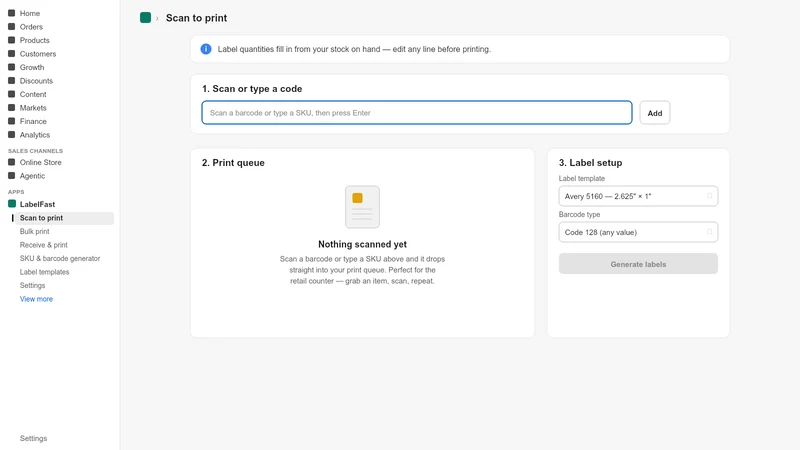Click the Finance sidebar icon
This screenshot has width=800, height=450.
[x=11, y=121]
